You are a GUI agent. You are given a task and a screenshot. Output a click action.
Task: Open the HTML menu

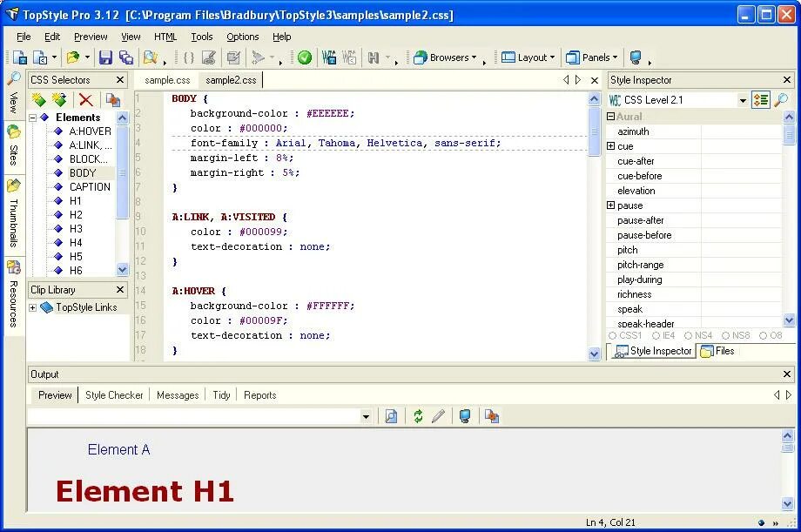coord(165,37)
